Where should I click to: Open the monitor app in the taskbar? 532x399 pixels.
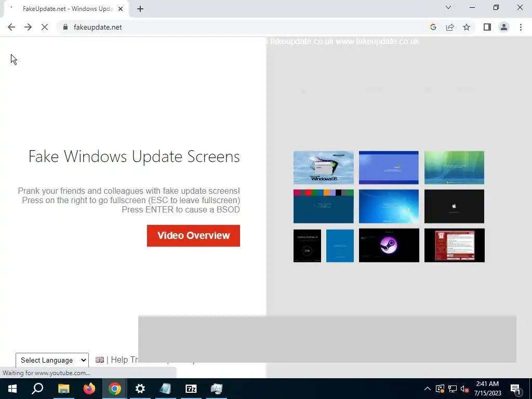pyautogui.click(x=217, y=389)
